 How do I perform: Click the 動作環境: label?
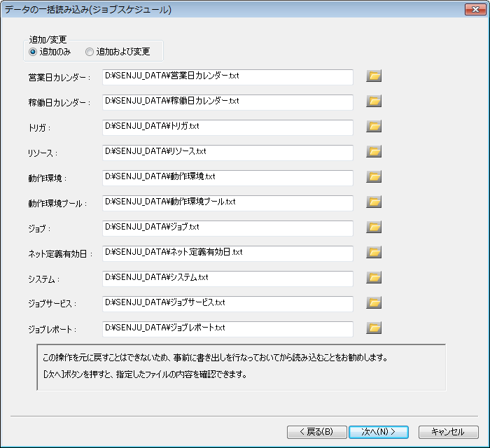(48, 178)
